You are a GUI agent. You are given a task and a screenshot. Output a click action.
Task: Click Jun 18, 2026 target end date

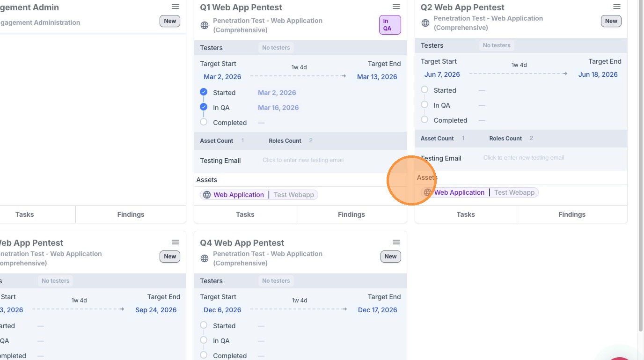pyautogui.click(x=598, y=74)
